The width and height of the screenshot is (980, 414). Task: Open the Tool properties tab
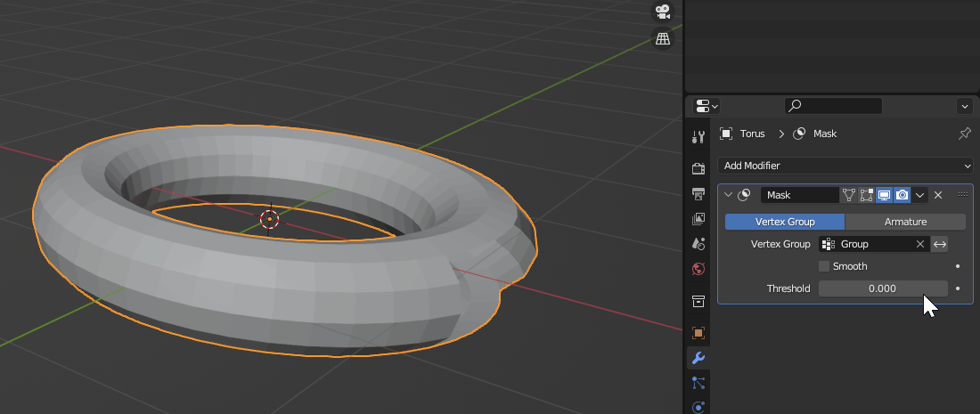698,137
